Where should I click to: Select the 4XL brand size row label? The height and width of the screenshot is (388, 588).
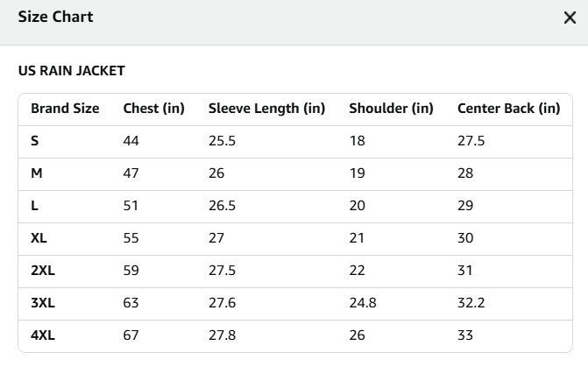tap(43, 335)
